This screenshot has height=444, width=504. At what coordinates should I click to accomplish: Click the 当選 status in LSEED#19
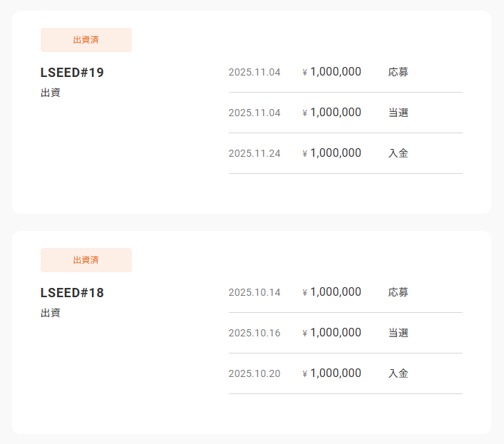[398, 113]
